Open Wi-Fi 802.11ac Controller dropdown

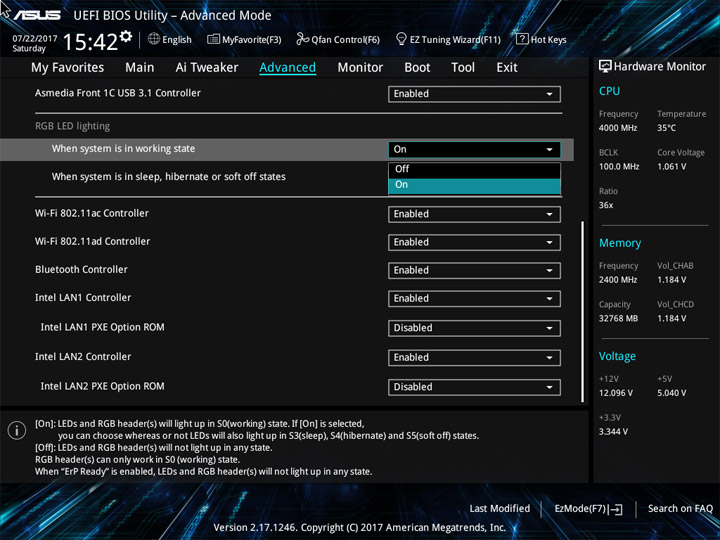(474, 214)
